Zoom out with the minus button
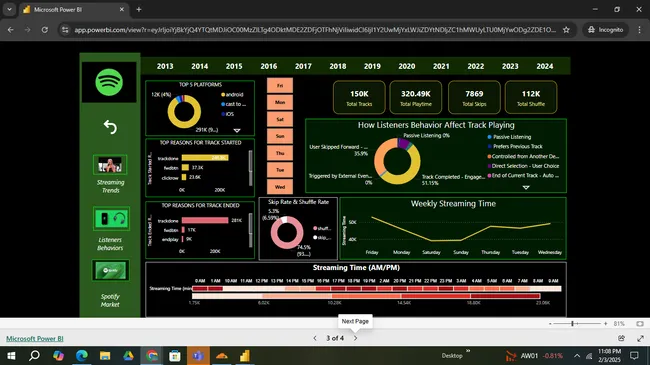650x365 pixels. point(550,324)
